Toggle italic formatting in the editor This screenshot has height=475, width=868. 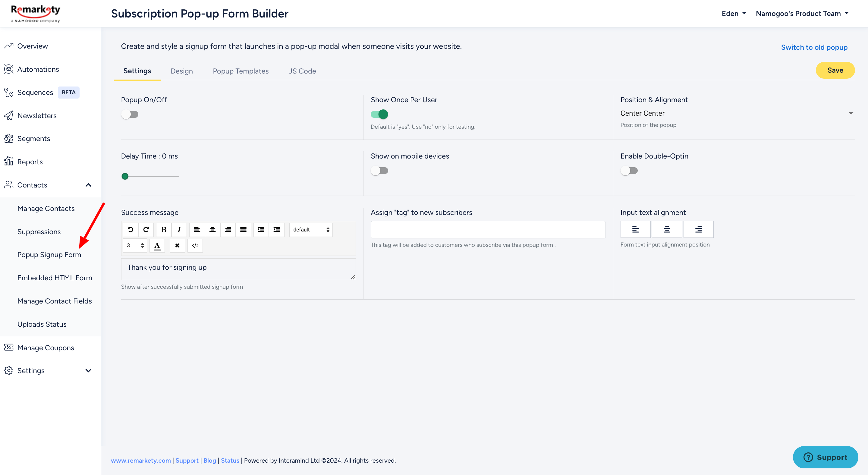179,230
